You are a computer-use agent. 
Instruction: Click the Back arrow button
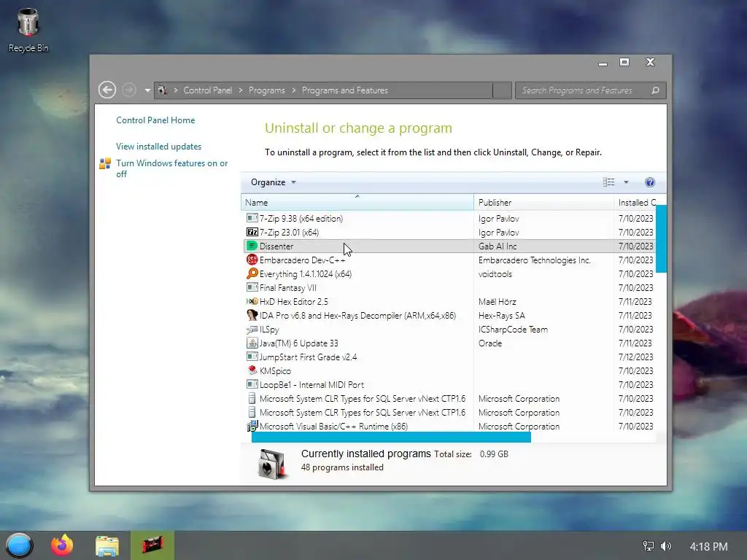tap(107, 90)
